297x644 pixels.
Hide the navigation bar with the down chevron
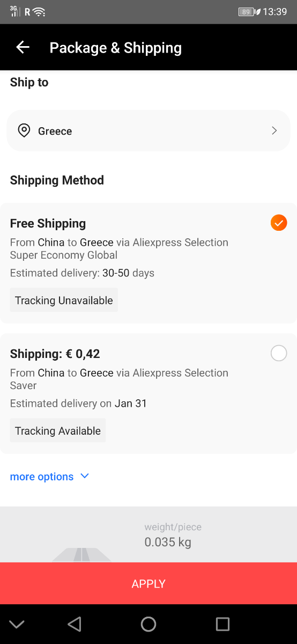coord(17,624)
